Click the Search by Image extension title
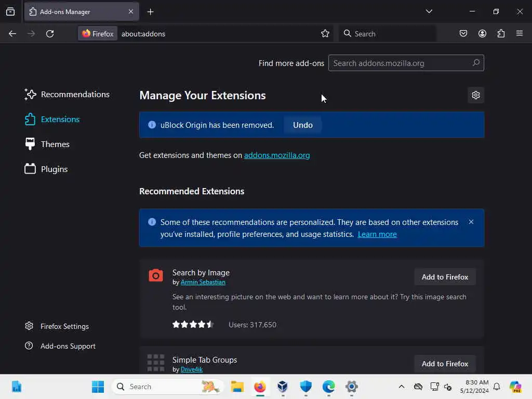This screenshot has height=399, width=532. click(x=201, y=273)
